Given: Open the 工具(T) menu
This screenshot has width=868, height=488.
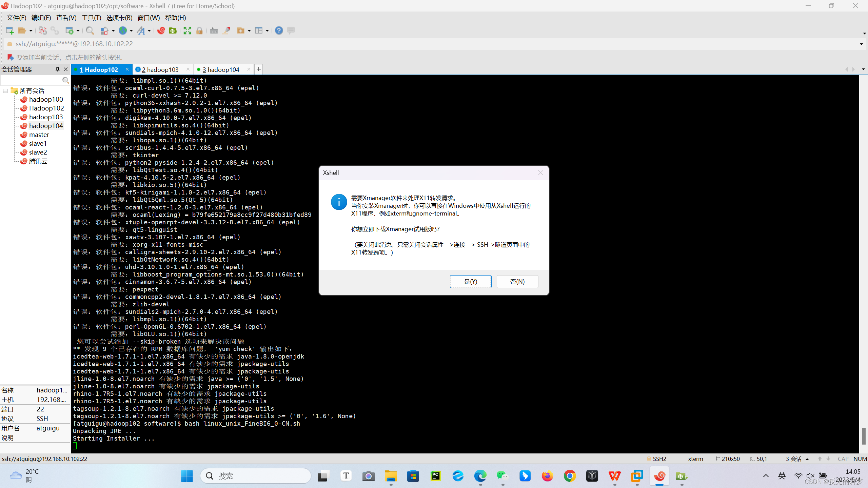Looking at the screenshot, I should [x=91, y=18].
